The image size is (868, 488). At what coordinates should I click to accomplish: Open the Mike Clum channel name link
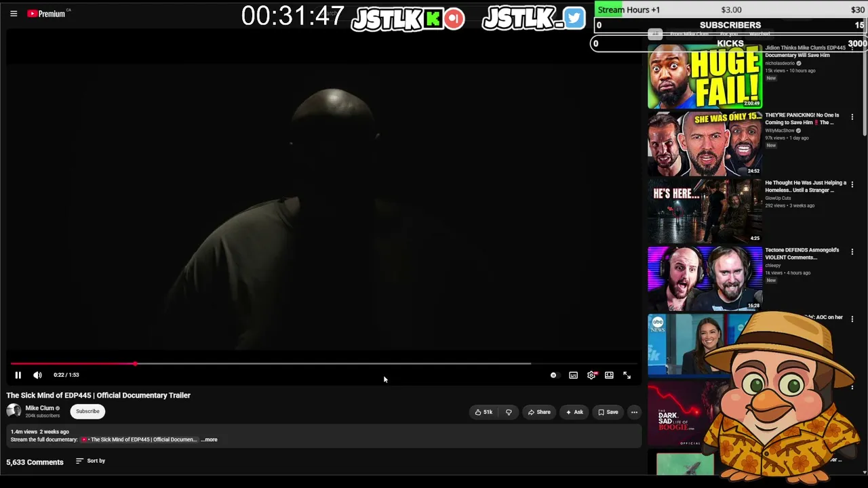coord(39,408)
